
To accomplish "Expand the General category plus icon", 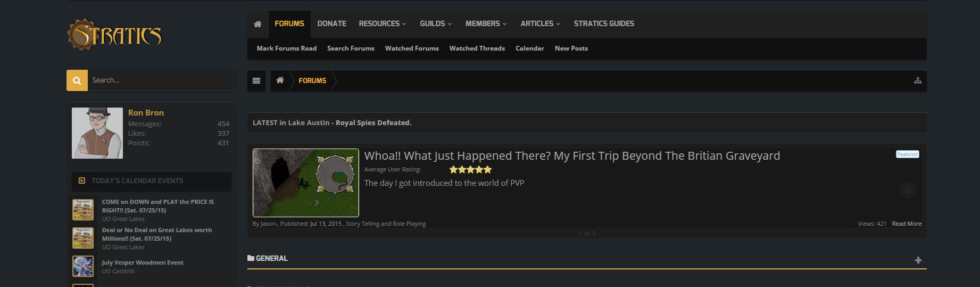I will coord(918,260).
